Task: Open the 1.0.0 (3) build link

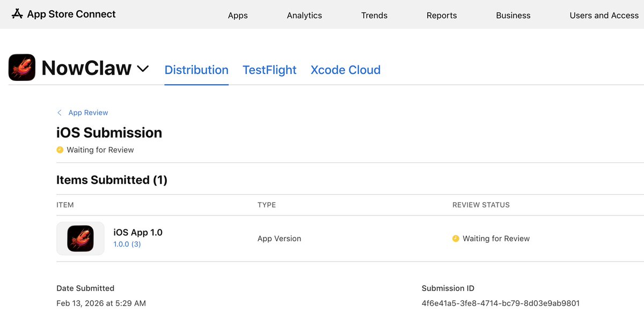Action: 127,244
